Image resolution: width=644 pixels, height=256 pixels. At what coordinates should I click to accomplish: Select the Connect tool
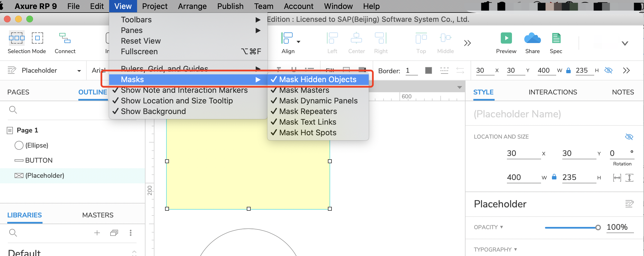(x=65, y=38)
